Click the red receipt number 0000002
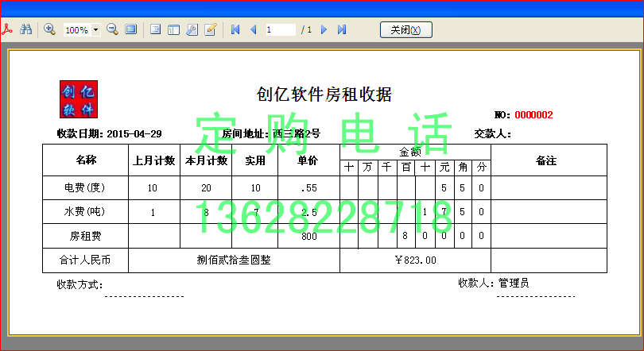Screen dimensions: 644x351 click(x=533, y=115)
